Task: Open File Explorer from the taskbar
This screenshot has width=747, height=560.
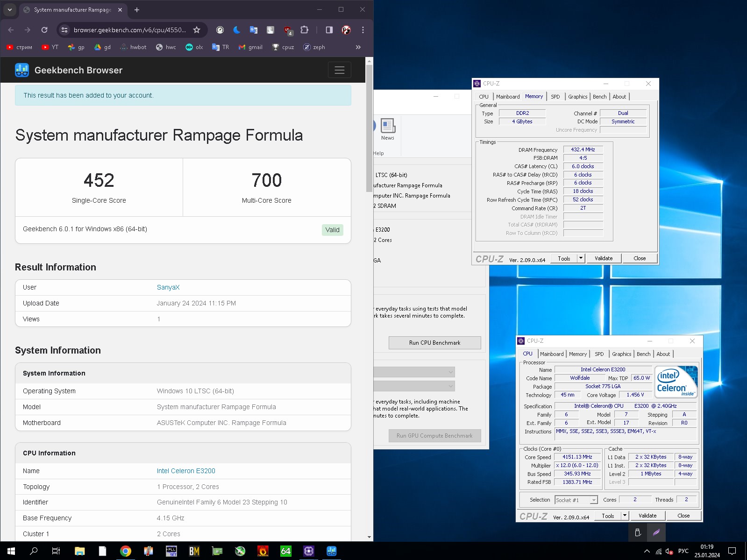Action: 80,551
